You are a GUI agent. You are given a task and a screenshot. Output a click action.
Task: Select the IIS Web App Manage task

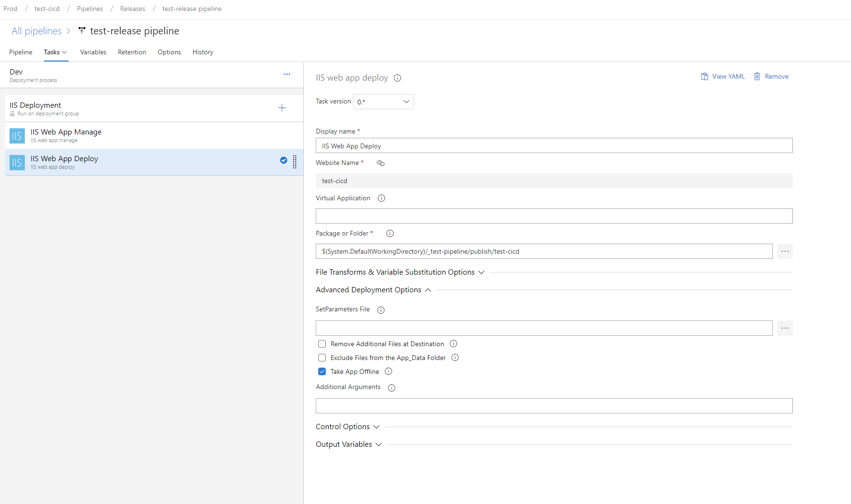point(154,135)
